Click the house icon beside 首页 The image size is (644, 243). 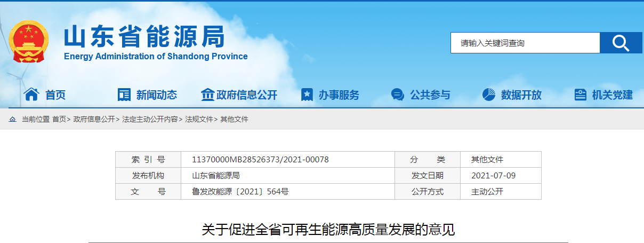tap(31, 95)
